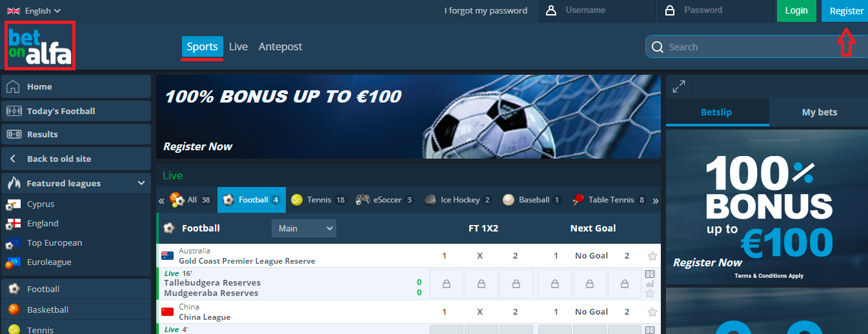Toggle favorite star for Tallebudgera vs Mudgeeraba match
This screenshot has width=868, height=334.
tap(650, 293)
